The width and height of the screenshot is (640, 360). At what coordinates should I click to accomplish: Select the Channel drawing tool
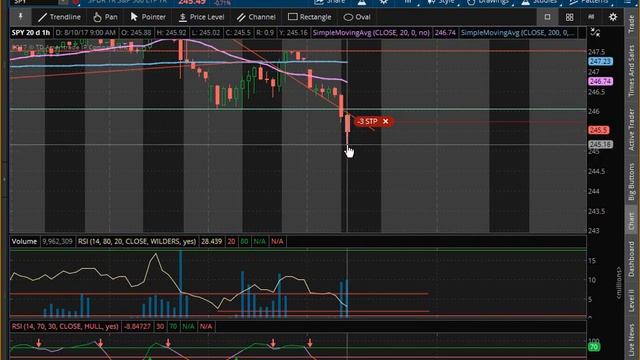tap(256, 17)
